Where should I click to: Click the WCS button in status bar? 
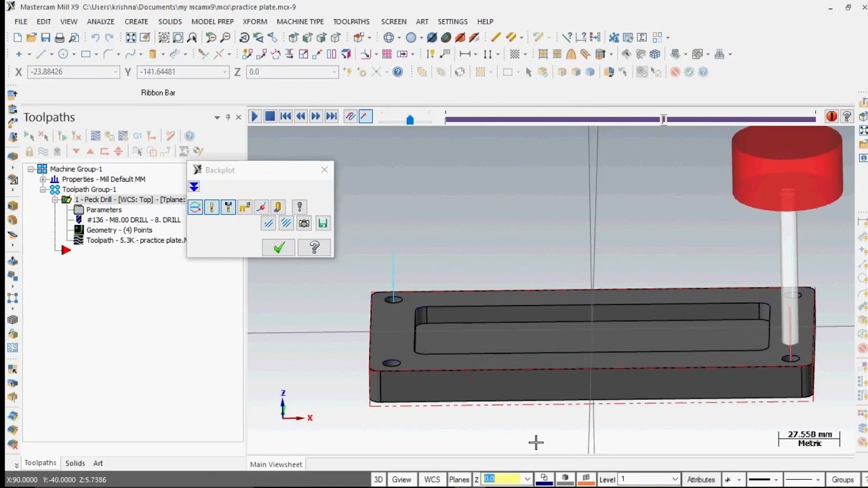pos(432,480)
